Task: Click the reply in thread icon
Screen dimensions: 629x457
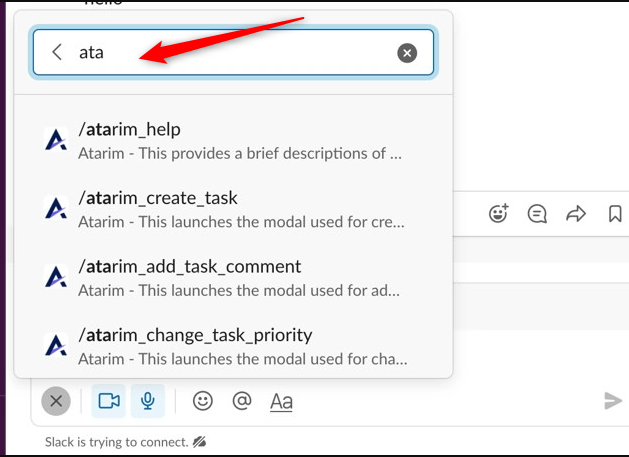Action: [537, 213]
